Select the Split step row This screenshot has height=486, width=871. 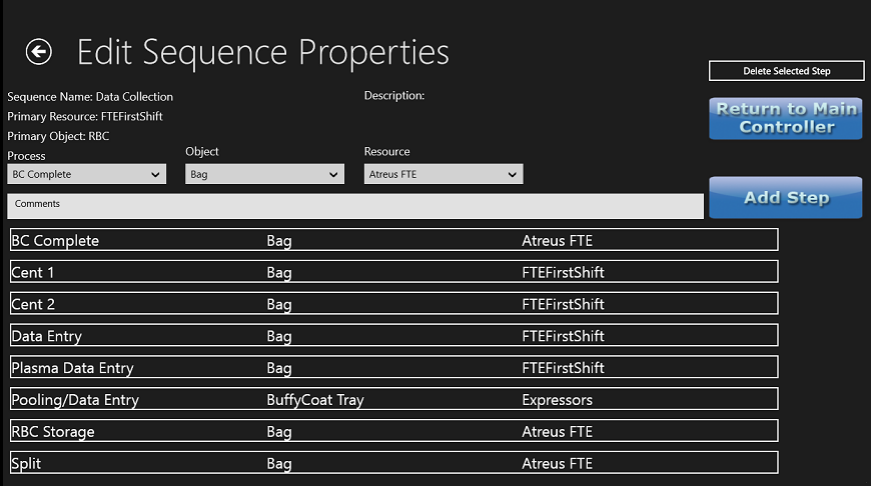393,464
